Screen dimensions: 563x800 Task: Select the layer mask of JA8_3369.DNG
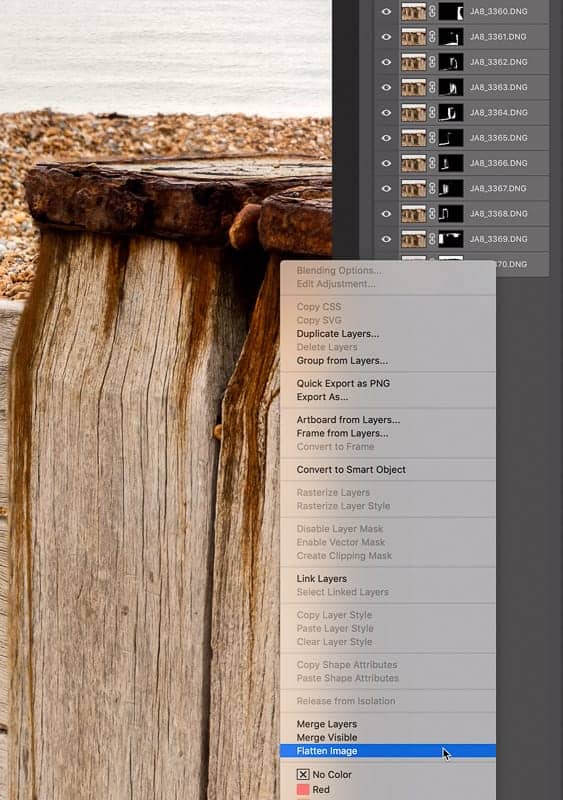[451, 239]
